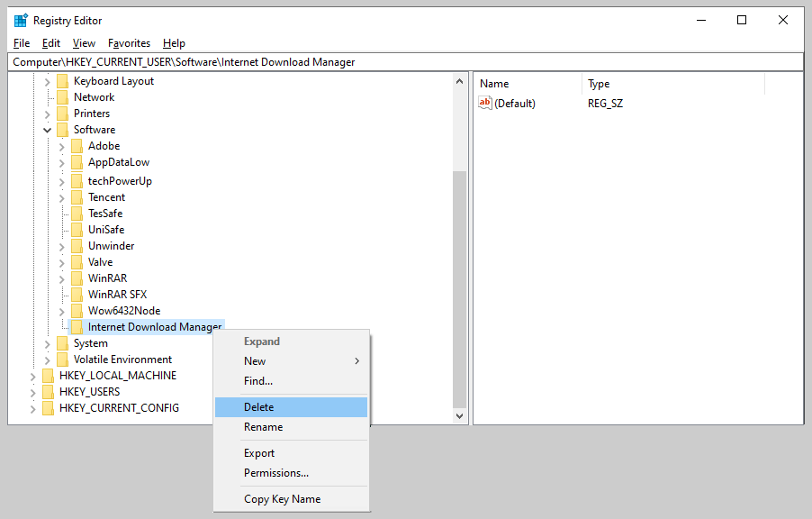This screenshot has height=519, width=812.
Task: Select Delete from the context menu
Action: (258, 406)
